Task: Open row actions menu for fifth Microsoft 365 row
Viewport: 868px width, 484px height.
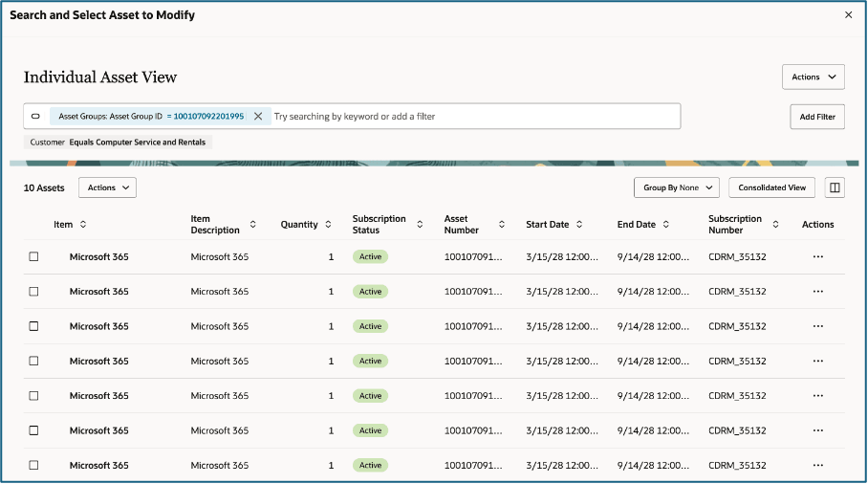Action: pyautogui.click(x=818, y=396)
